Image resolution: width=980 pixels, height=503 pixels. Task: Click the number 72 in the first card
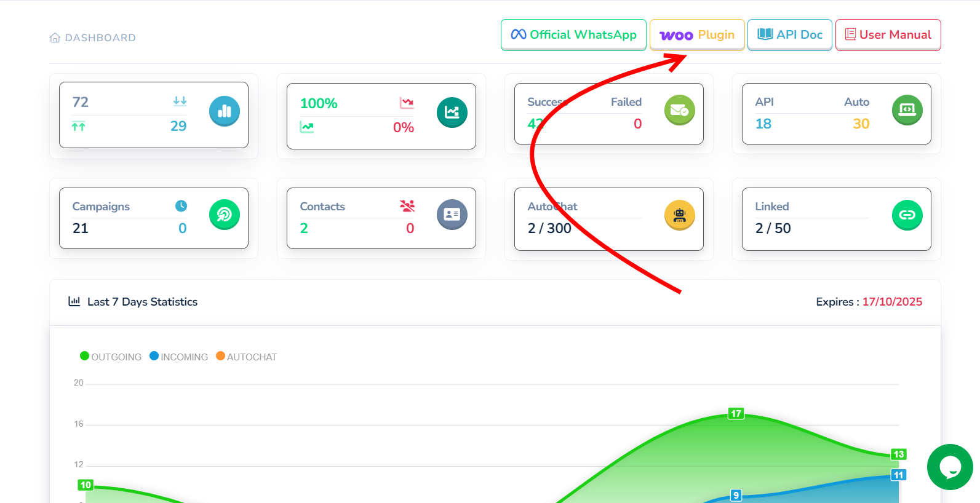pos(81,102)
